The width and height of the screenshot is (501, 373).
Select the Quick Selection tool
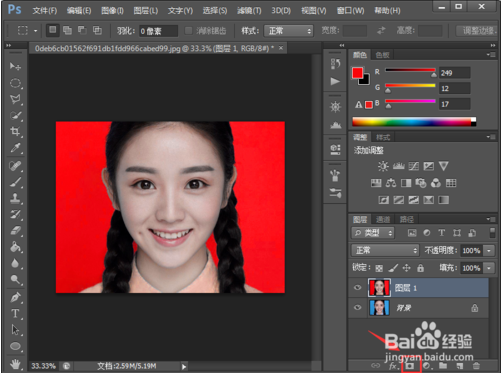tap(15, 115)
